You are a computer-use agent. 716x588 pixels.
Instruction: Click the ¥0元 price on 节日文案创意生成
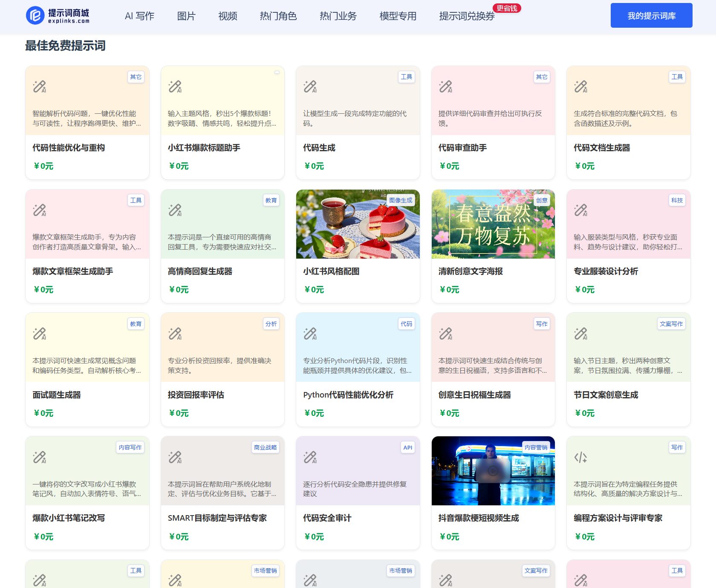584,413
